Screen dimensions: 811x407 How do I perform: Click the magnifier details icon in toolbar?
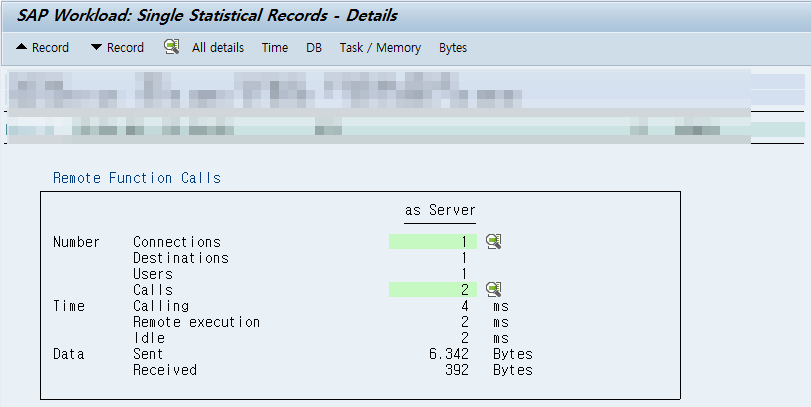171,47
